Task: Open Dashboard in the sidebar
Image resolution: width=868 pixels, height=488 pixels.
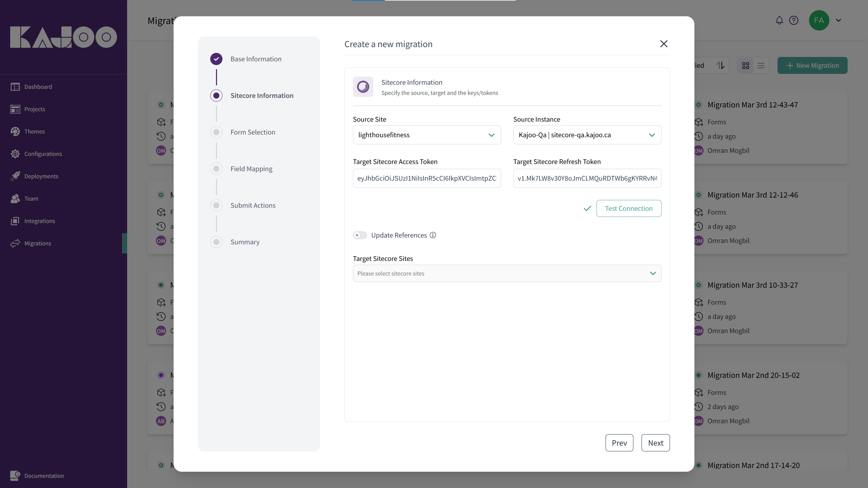Action: point(38,87)
